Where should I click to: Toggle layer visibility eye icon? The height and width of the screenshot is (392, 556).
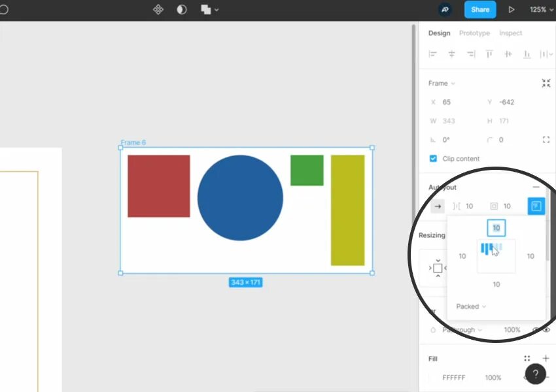(x=546, y=330)
